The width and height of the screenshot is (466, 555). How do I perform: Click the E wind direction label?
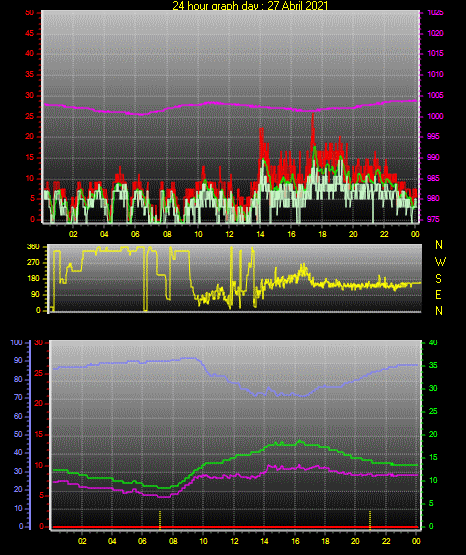coord(438,294)
